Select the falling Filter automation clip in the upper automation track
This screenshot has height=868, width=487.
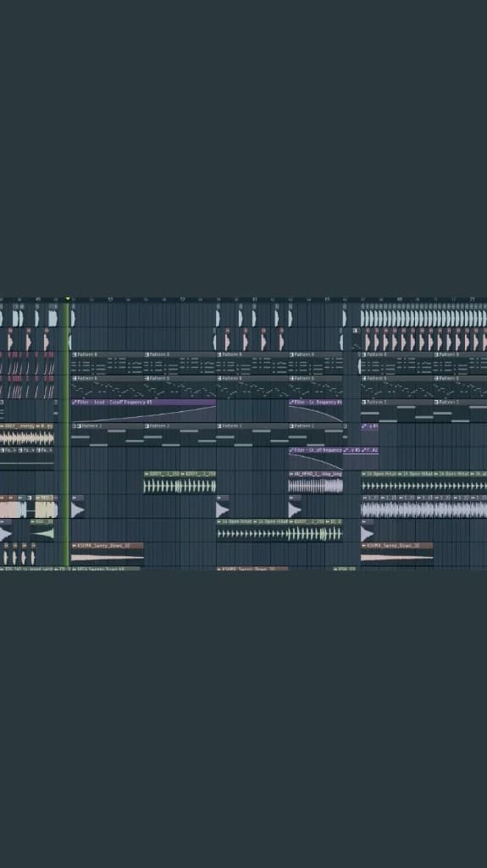(315, 411)
